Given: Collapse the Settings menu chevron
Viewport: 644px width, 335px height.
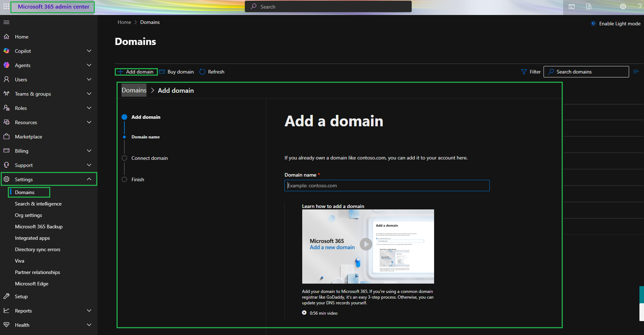Looking at the screenshot, I should 89,179.
